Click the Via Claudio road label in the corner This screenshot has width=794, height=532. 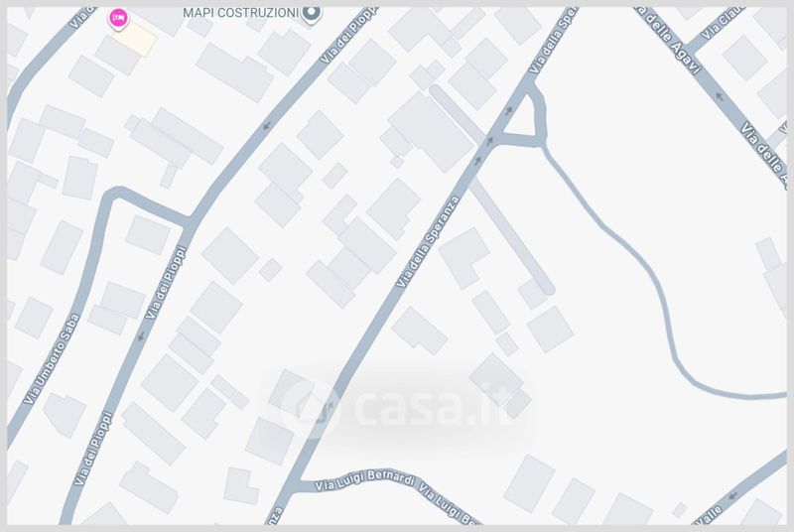point(725,23)
